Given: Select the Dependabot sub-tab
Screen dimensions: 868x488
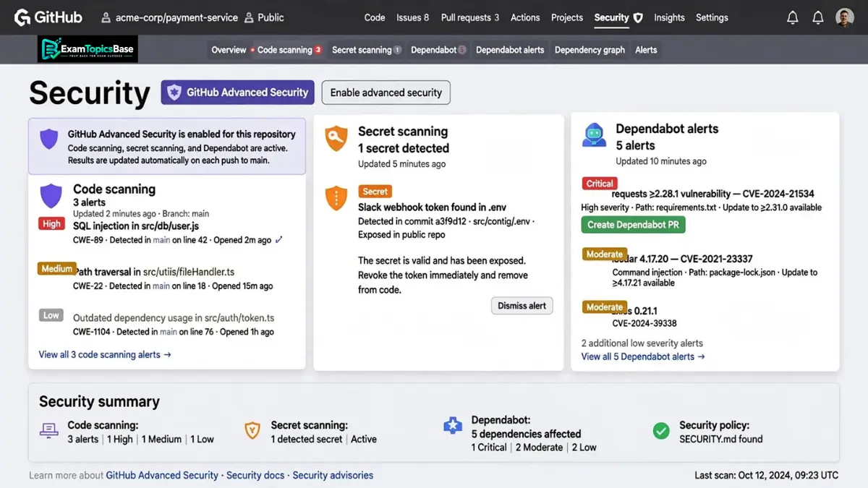Looking at the screenshot, I should (x=438, y=50).
